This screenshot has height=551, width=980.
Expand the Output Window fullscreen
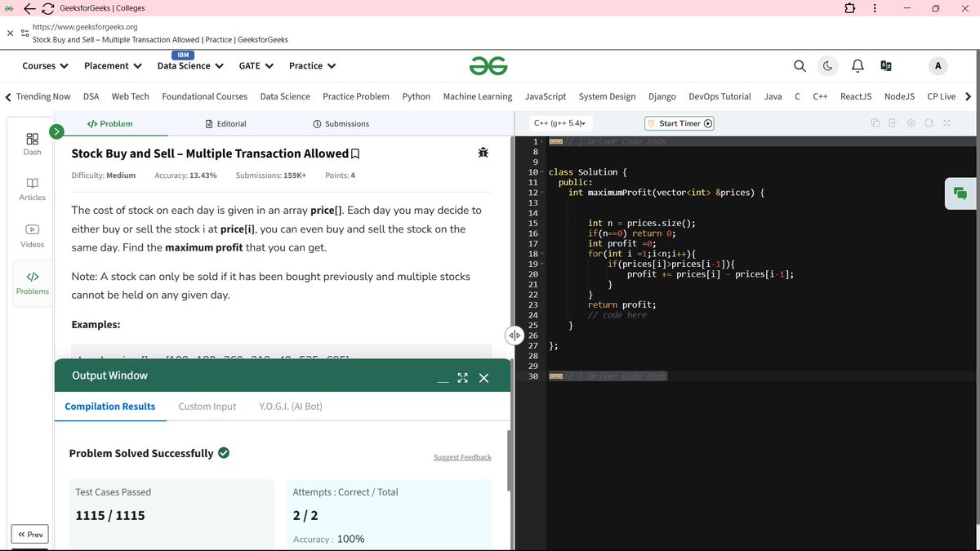(x=463, y=378)
